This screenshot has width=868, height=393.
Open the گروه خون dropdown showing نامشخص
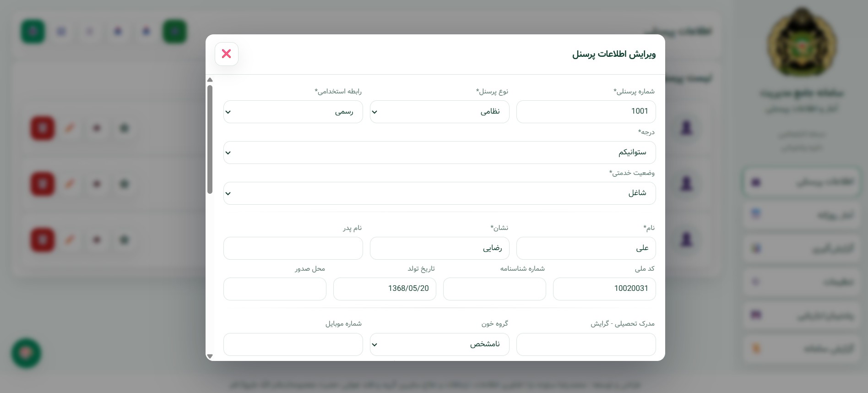coord(439,344)
